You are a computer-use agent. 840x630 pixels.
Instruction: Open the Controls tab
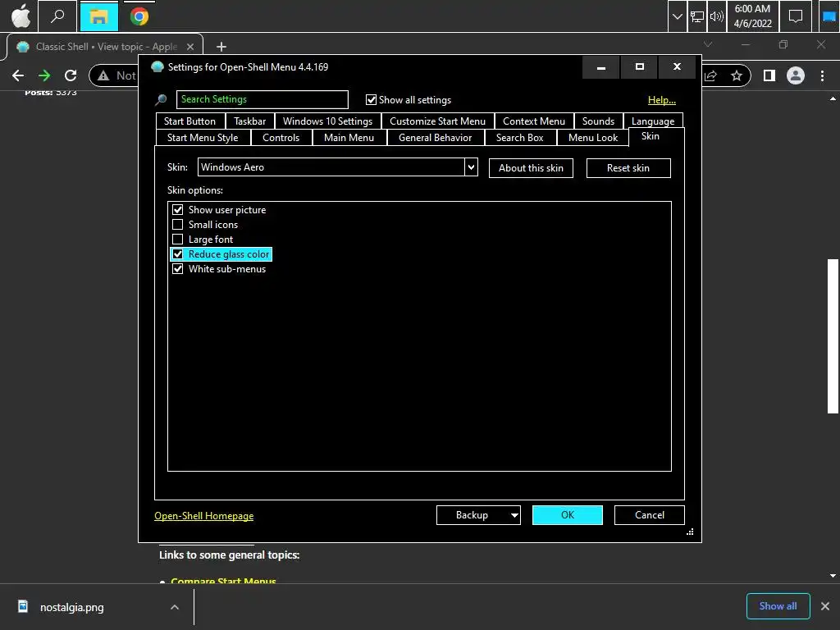[281, 138]
